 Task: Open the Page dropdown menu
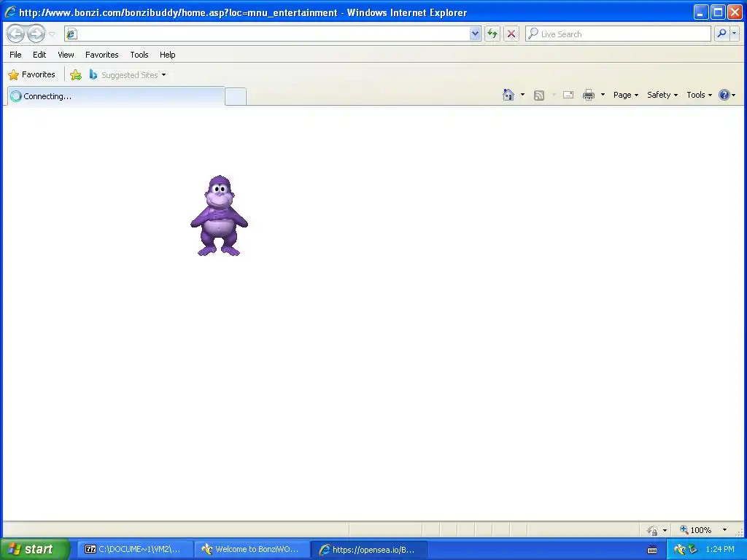[x=625, y=95]
